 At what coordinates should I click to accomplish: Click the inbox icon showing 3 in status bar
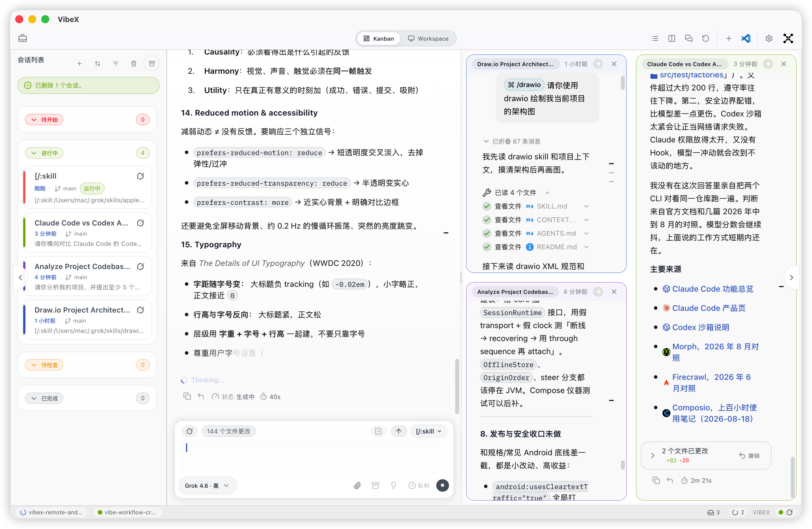pyautogui.click(x=714, y=512)
